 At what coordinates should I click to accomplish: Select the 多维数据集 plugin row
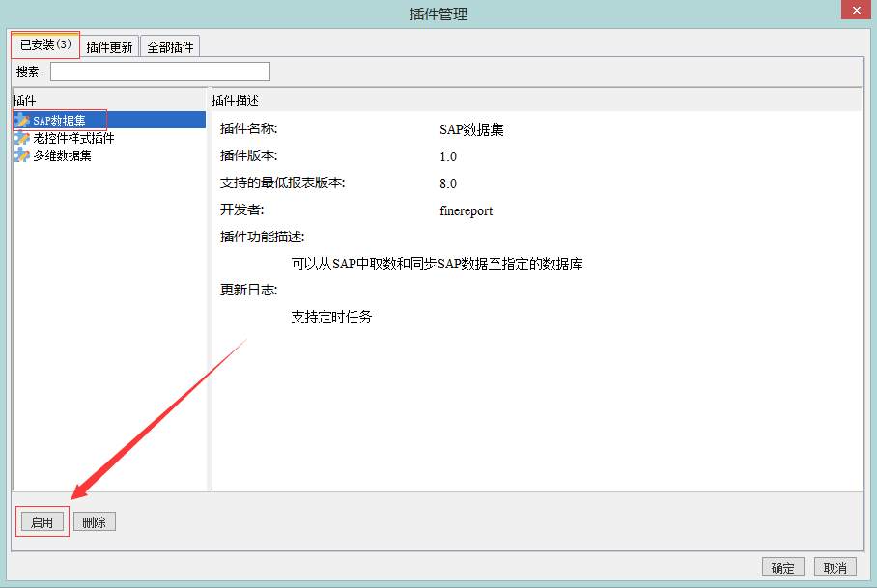110,155
